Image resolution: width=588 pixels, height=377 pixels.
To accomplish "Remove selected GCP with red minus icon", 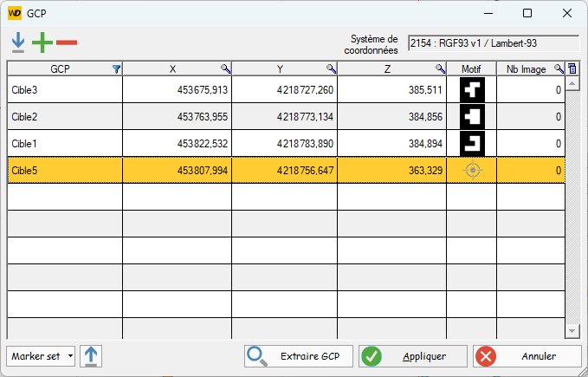I will (67, 42).
